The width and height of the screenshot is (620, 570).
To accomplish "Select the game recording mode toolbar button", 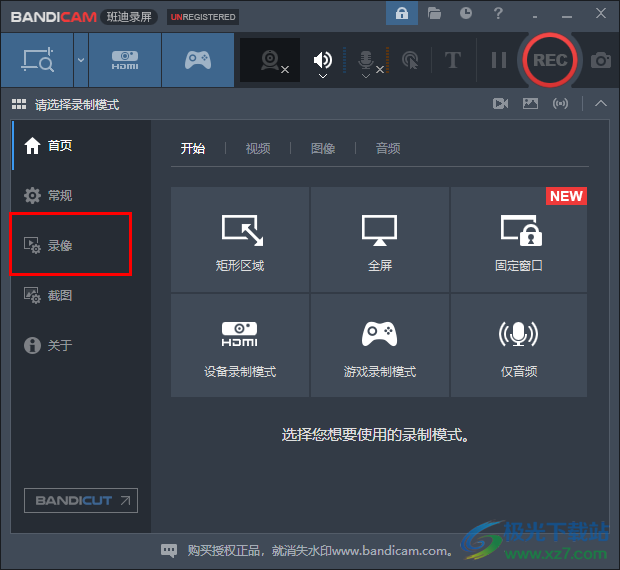I will (198, 60).
